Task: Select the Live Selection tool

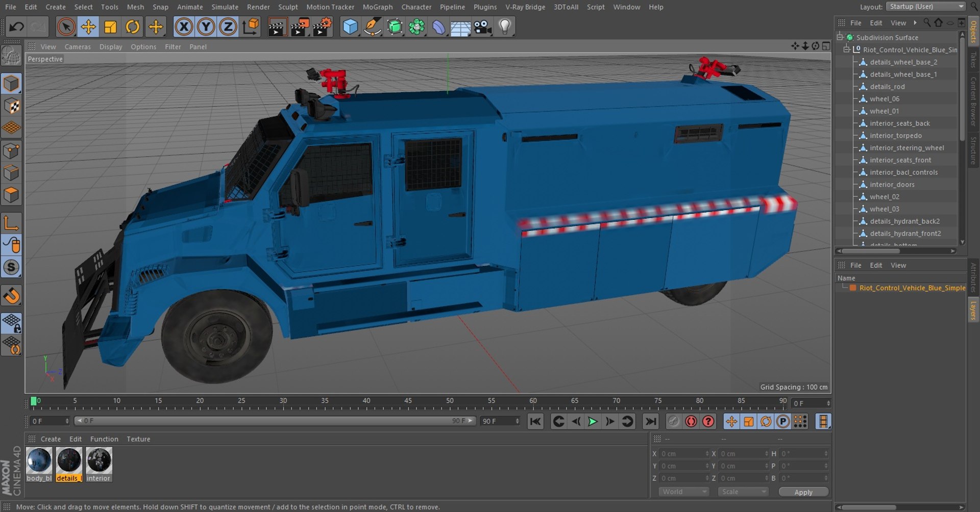Action: tap(66, 27)
